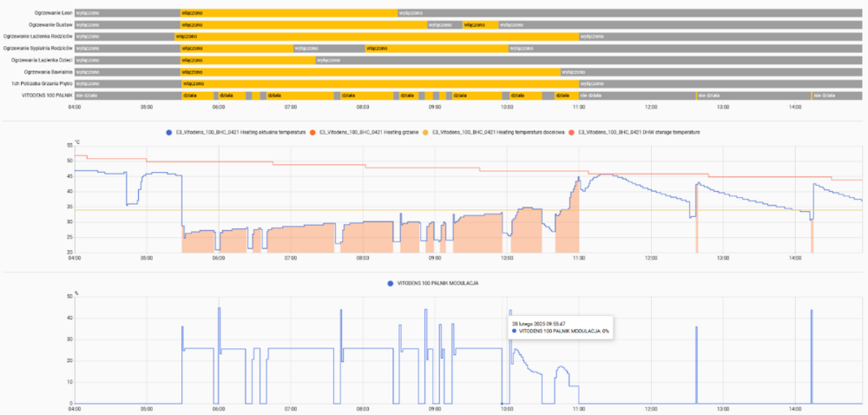Click the modulation tooltip showing 28 lutego 2025
The width and height of the screenshot is (868, 415).
(559, 327)
